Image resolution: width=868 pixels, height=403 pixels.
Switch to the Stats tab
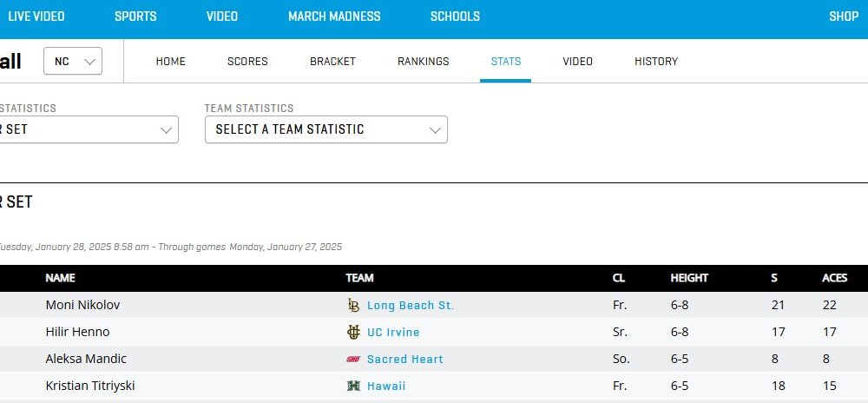[505, 62]
